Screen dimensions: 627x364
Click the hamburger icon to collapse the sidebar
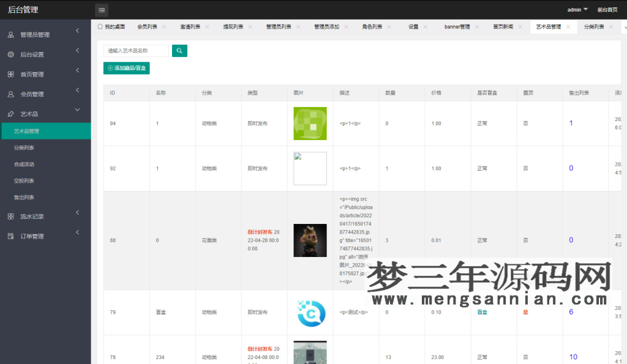click(x=101, y=10)
